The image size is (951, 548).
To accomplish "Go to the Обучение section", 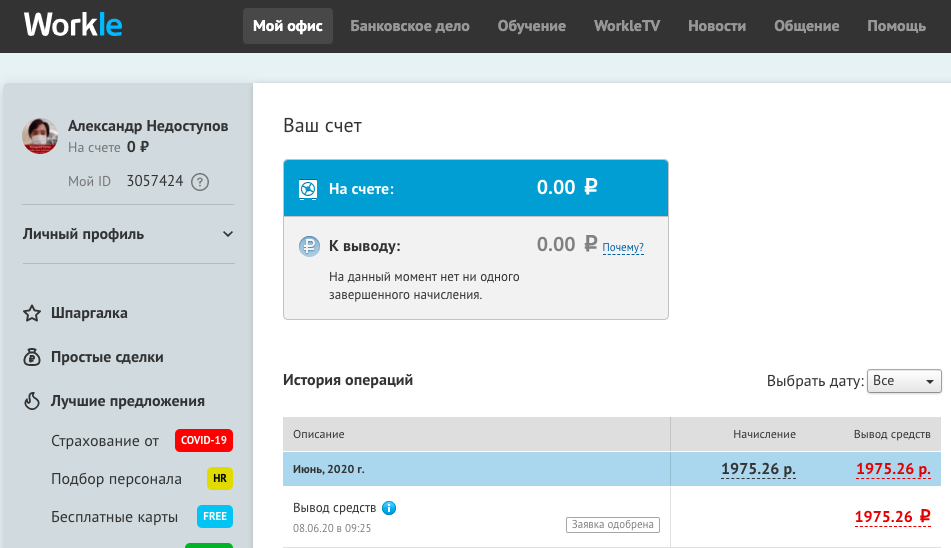I will point(531,26).
